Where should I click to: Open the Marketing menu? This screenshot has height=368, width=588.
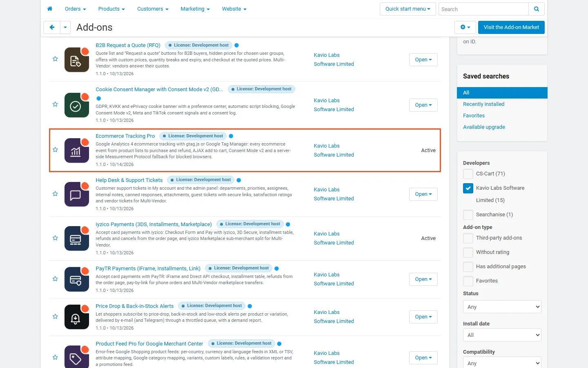(x=195, y=9)
